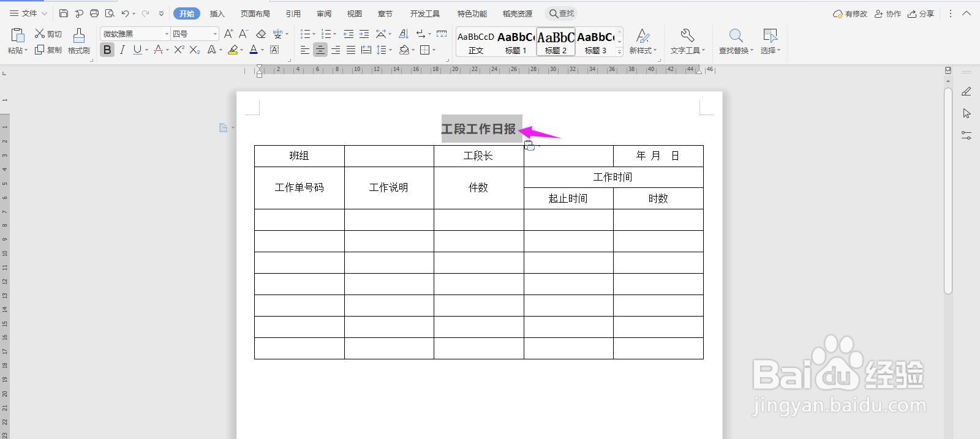This screenshot has width=980, height=439.
Task: Expand the line spacing dropdown
Action: point(390,50)
